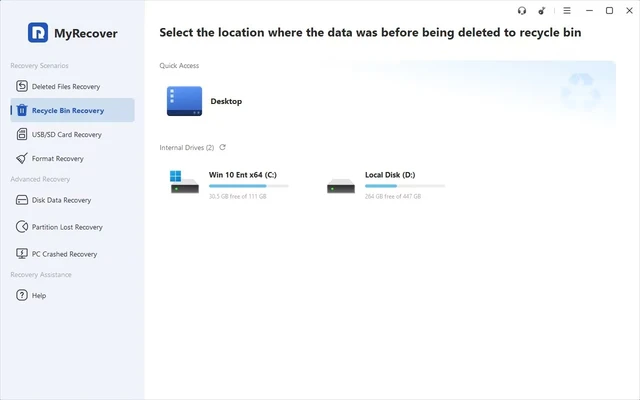
Task: Click the Format Recovery broom icon
Action: (22, 158)
